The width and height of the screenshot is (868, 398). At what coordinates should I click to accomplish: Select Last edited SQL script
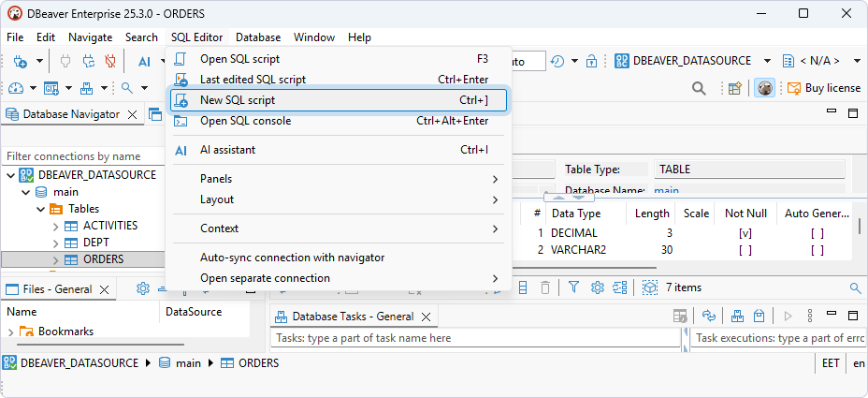[x=339, y=80]
